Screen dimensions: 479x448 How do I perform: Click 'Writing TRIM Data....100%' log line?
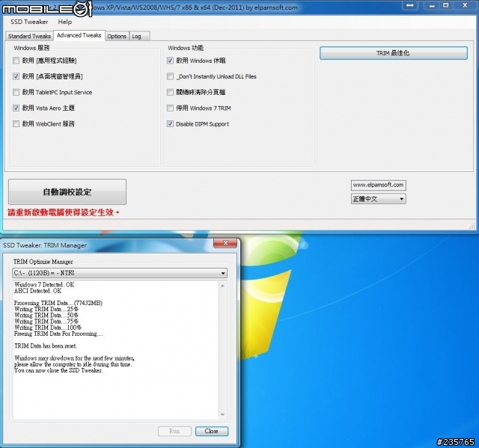click(48, 328)
